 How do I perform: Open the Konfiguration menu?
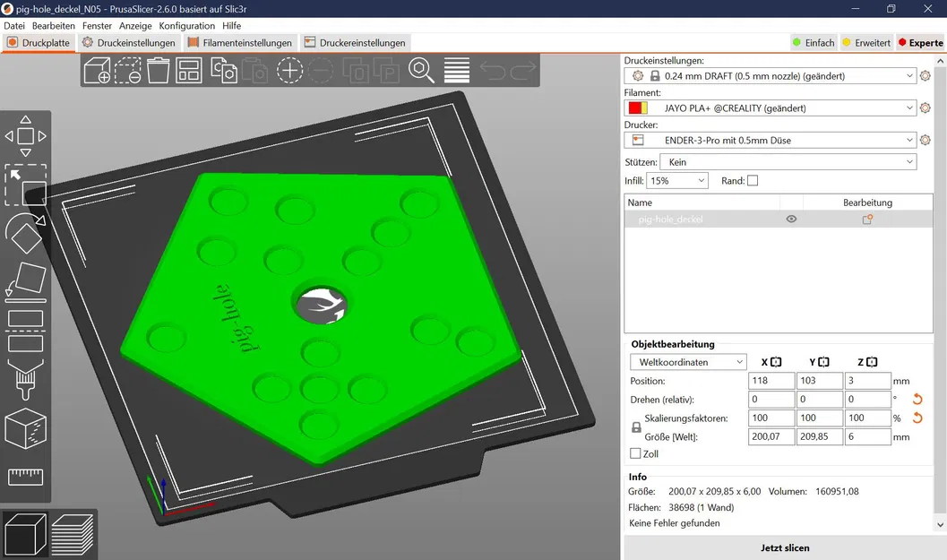click(x=187, y=25)
